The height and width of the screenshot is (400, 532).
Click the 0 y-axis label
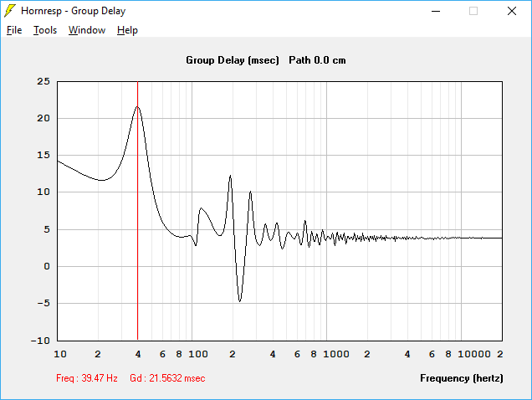pyautogui.click(x=47, y=267)
